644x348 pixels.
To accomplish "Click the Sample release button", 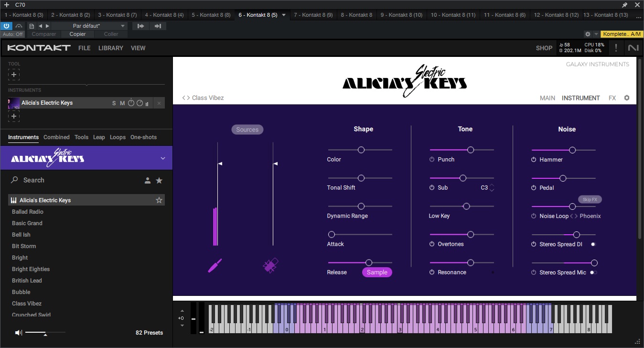I will coord(377,272).
